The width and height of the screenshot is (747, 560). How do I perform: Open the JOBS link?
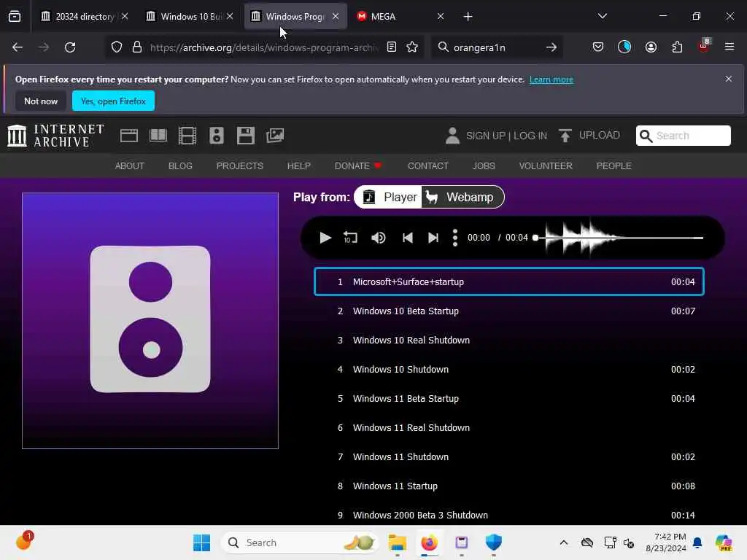tap(484, 166)
